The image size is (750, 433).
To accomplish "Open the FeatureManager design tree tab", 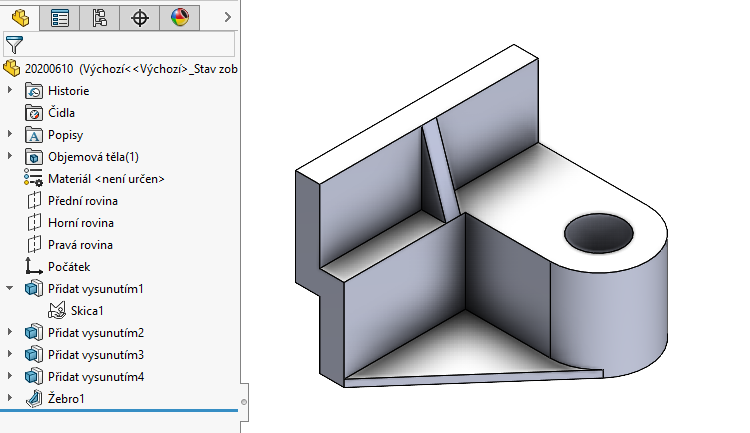I will [20, 17].
